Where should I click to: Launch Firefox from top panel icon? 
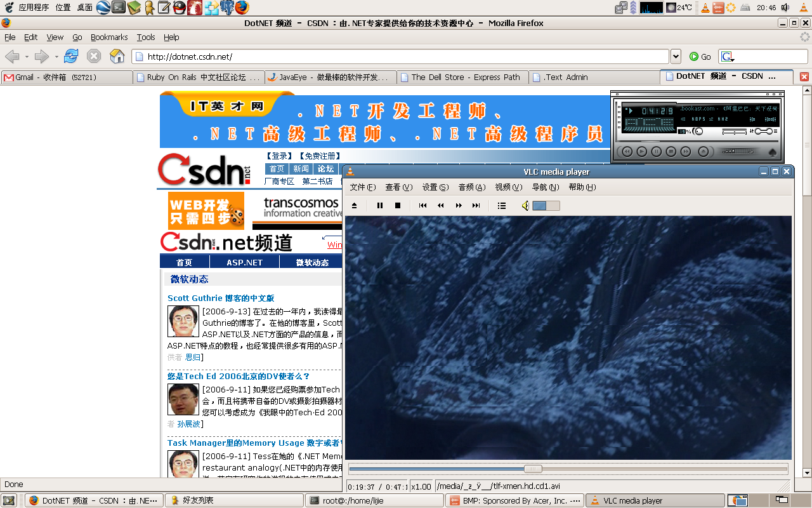click(x=242, y=8)
